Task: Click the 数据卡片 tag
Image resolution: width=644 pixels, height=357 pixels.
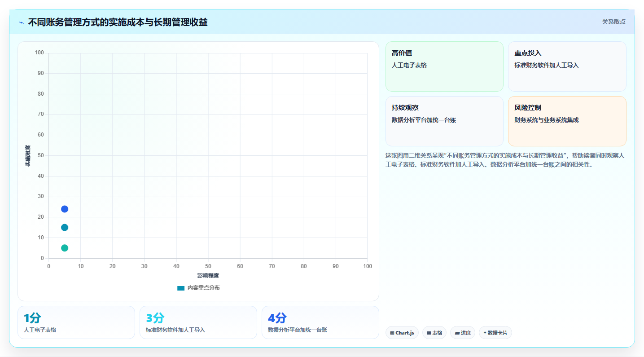Action: pyautogui.click(x=495, y=333)
